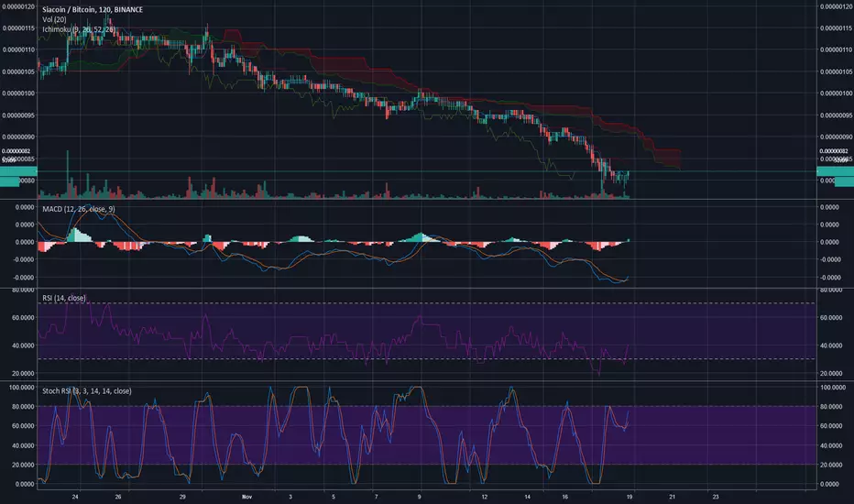854x504 pixels.
Task: Select the Ichimoku (9, 26, 52, 26) indicator label
Action: pyautogui.click(x=79, y=29)
